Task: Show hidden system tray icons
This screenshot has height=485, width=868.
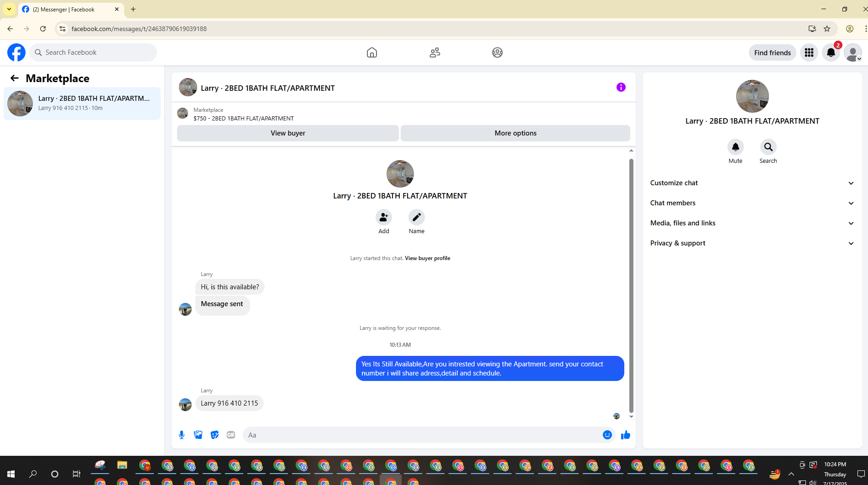Action: click(x=791, y=474)
